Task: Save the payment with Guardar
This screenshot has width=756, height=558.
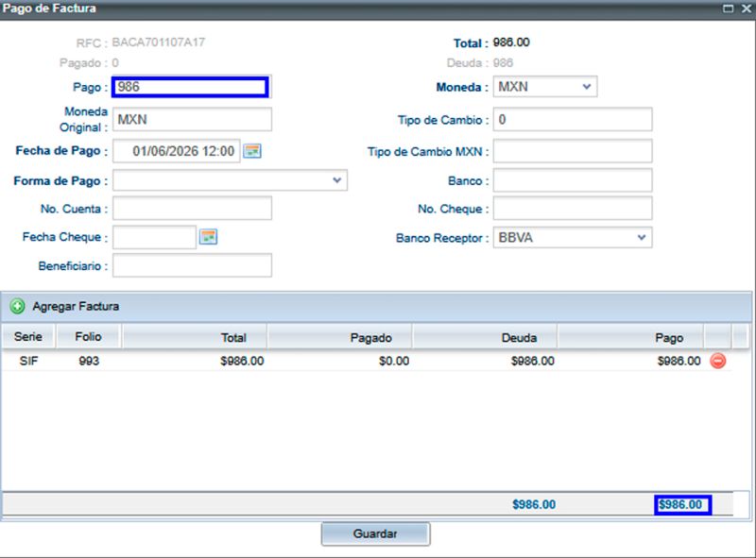Action: click(375, 533)
